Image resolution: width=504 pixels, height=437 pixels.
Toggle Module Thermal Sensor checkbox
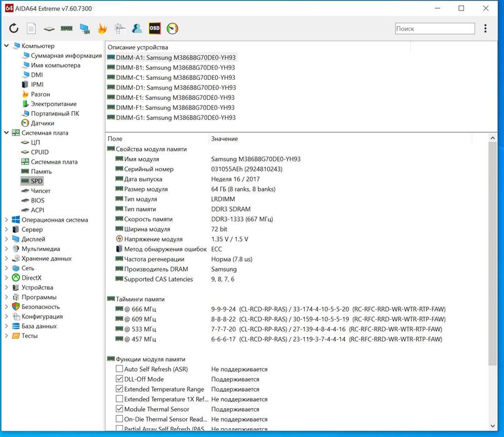point(119,409)
